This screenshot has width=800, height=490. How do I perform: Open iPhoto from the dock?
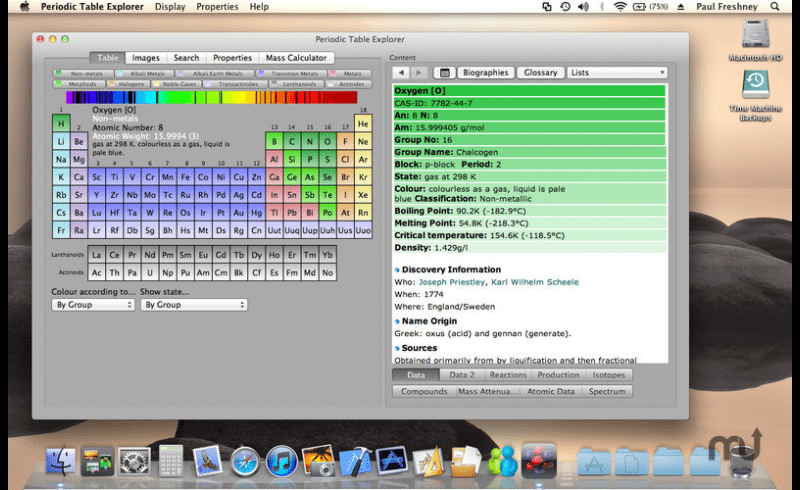[x=318, y=461]
